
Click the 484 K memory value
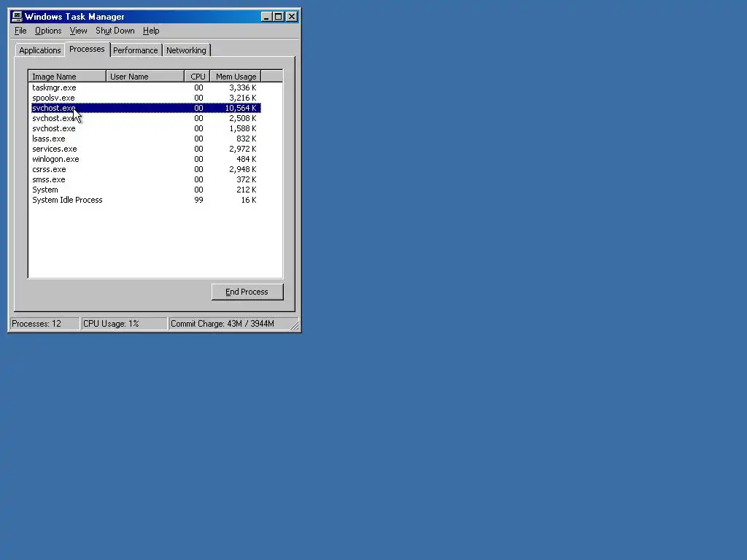point(247,159)
